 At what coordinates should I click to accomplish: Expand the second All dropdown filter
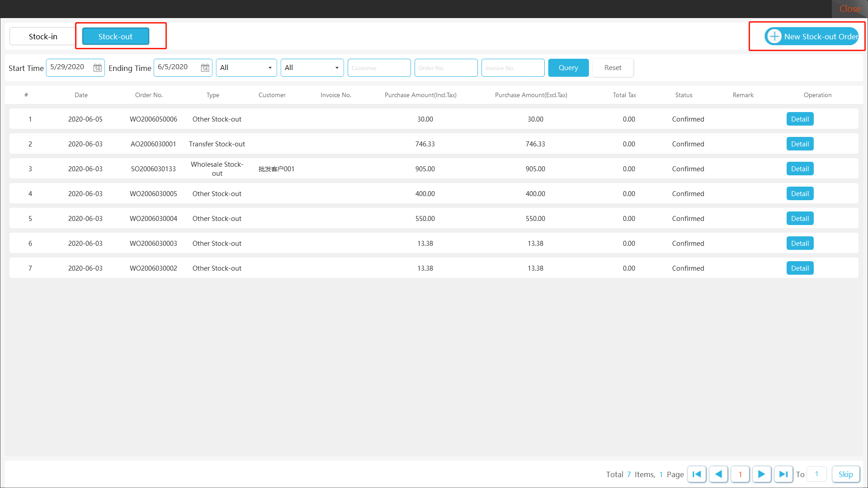click(x=312, y=68)
